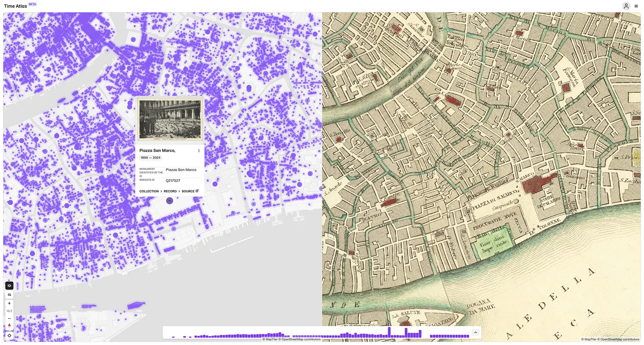Open the map filter settings
The image size is (644, 345).
pyautogui.click(x=9, y=295)
